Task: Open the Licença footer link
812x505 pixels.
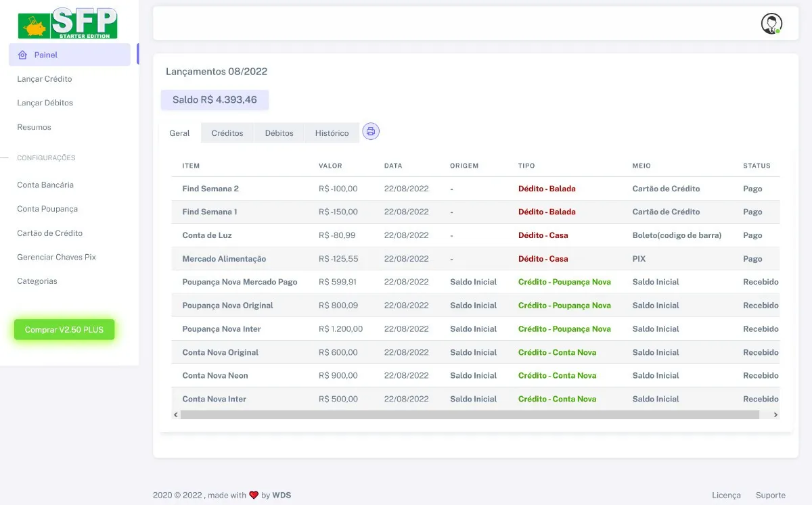Action: point(726,496)
